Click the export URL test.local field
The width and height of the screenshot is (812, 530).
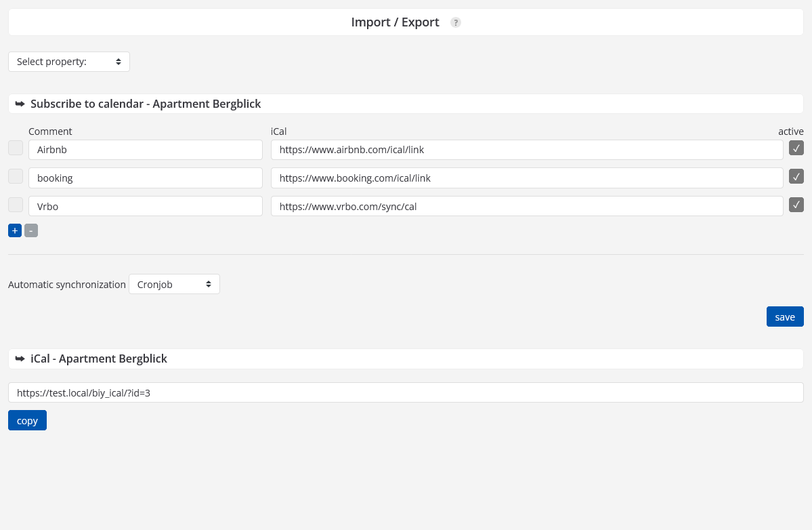coord(406,392)
